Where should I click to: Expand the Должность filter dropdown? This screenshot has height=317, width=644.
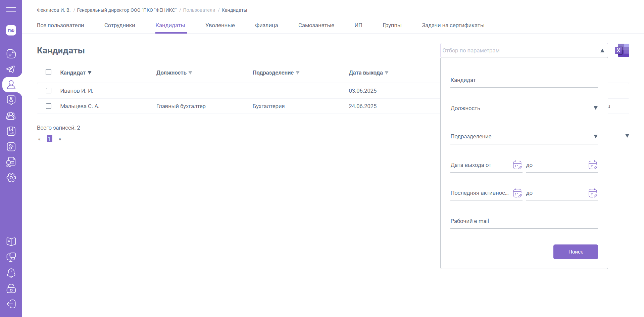(595, 108)
